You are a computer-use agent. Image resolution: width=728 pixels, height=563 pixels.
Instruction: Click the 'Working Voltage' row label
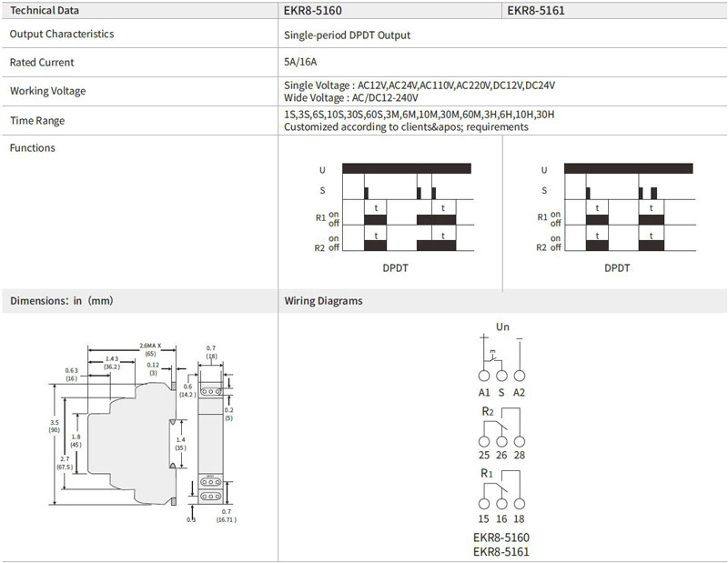pyautogui.click(x=48, y=91)
